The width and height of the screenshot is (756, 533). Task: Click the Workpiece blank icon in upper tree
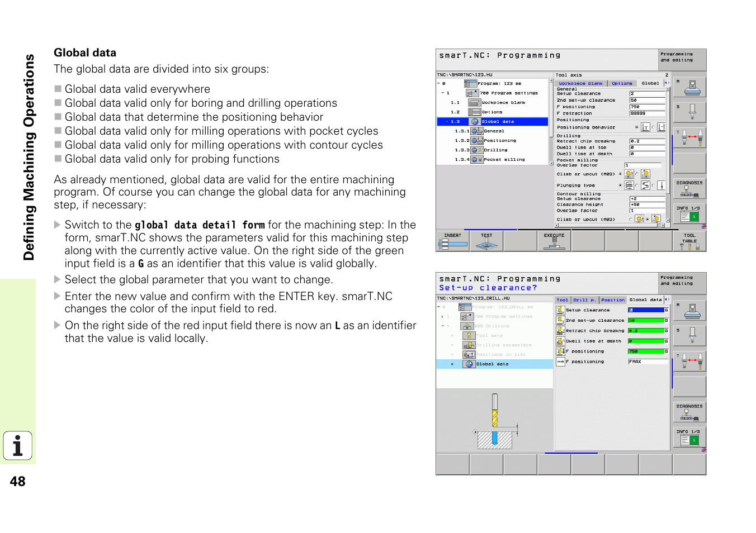475,103
